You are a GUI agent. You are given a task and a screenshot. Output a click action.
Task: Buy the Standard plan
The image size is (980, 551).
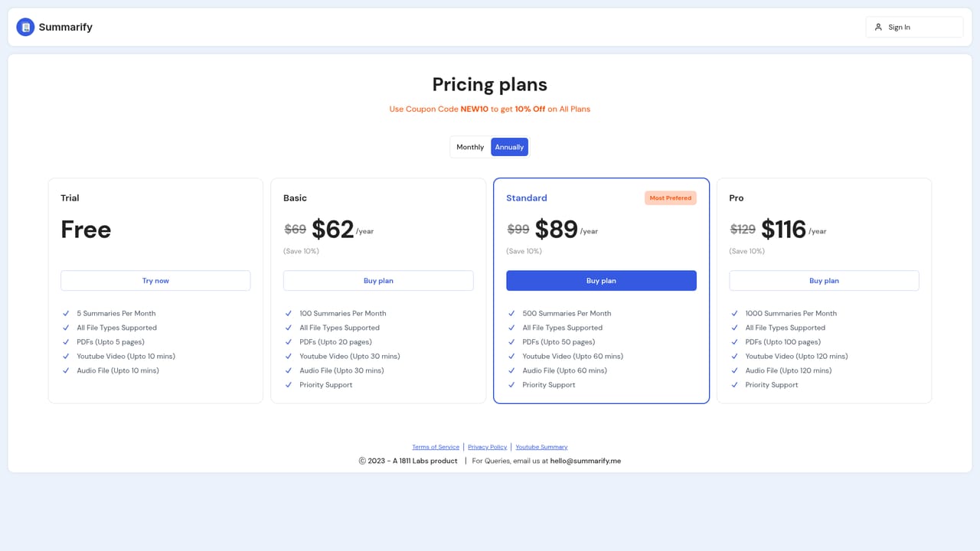coord(601,281)
